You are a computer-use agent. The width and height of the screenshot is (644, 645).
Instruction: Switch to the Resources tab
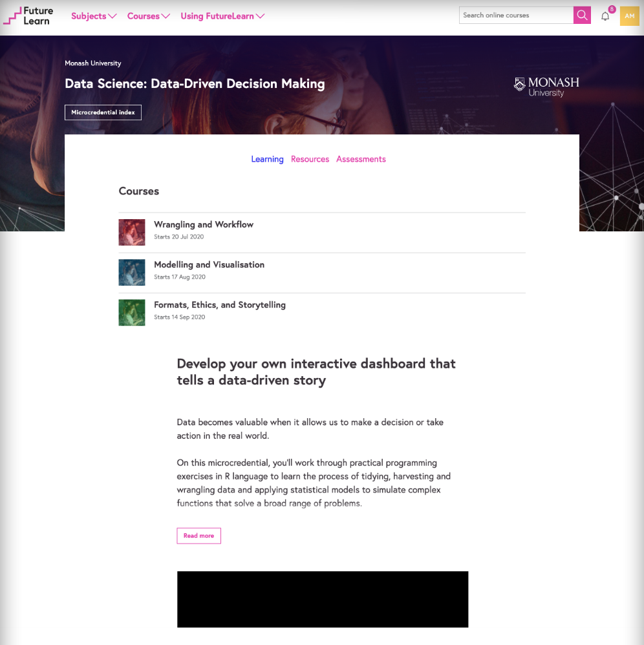point(310,159)
